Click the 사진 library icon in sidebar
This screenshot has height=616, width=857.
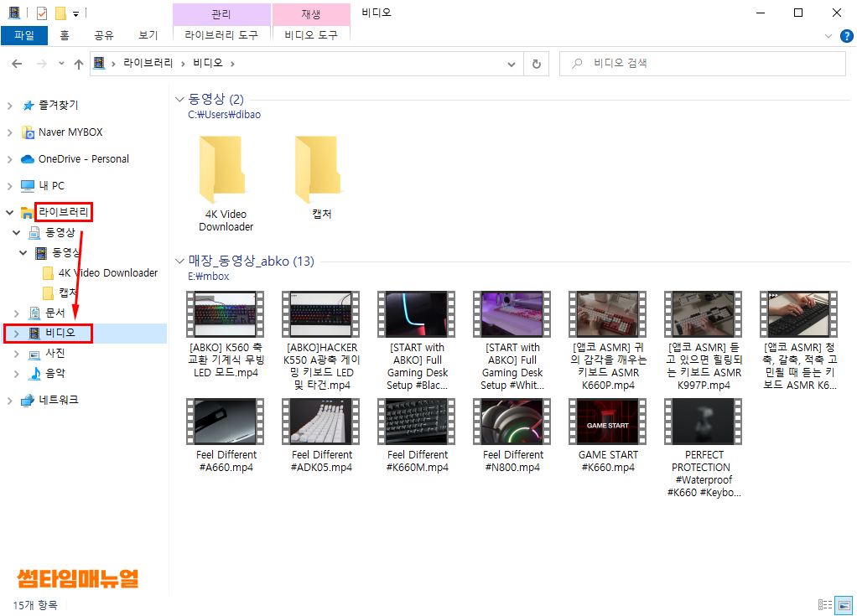coord(34,355)
